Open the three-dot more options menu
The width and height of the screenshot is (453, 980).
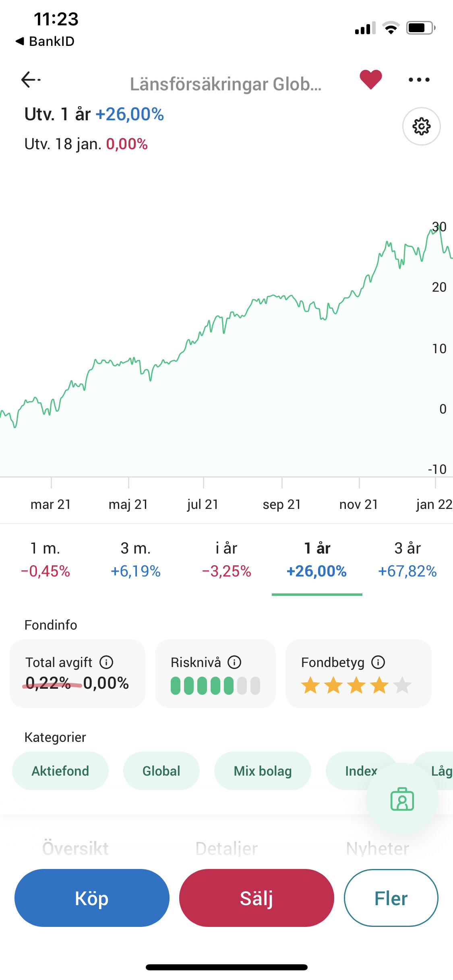(419, 80)
